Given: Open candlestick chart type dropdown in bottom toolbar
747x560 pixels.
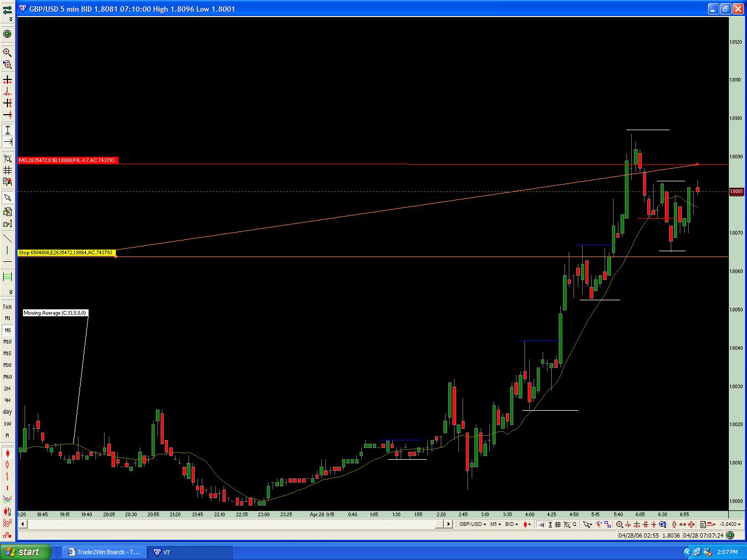Looking at the screenshot, I should click(527, 524).
